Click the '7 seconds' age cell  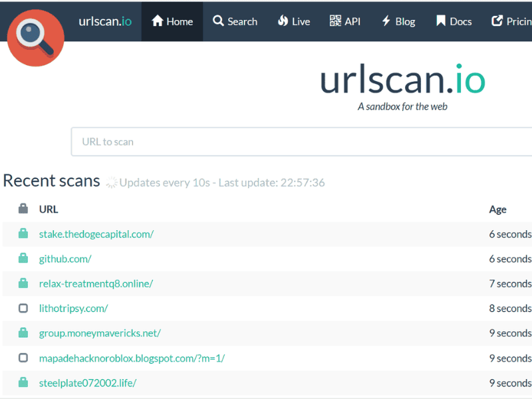pos(510,284)
